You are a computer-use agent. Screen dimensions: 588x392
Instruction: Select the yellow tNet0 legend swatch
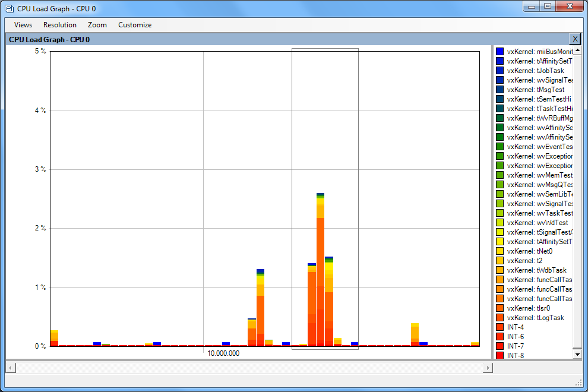tap(500, 251)
